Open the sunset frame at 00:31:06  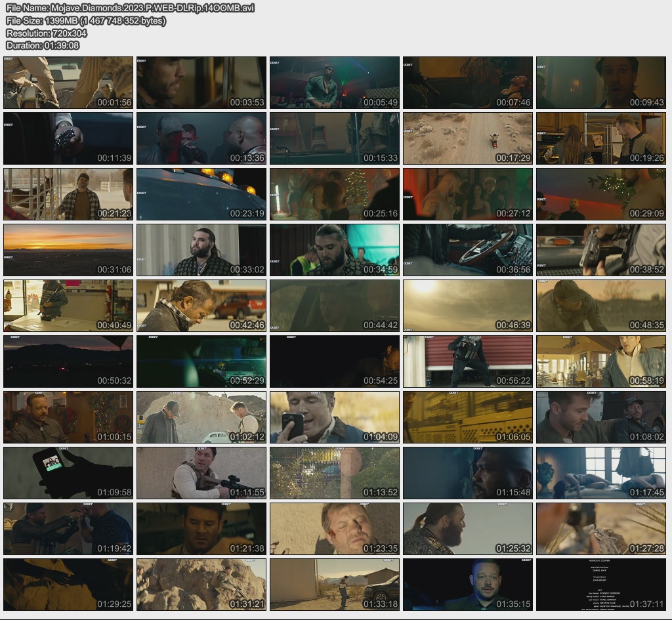pos(68,250)
